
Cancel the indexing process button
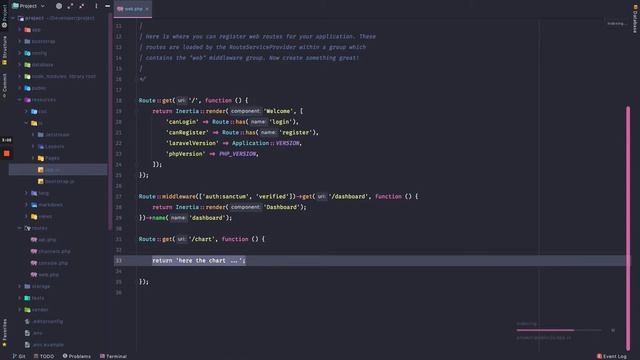point(613,330)
